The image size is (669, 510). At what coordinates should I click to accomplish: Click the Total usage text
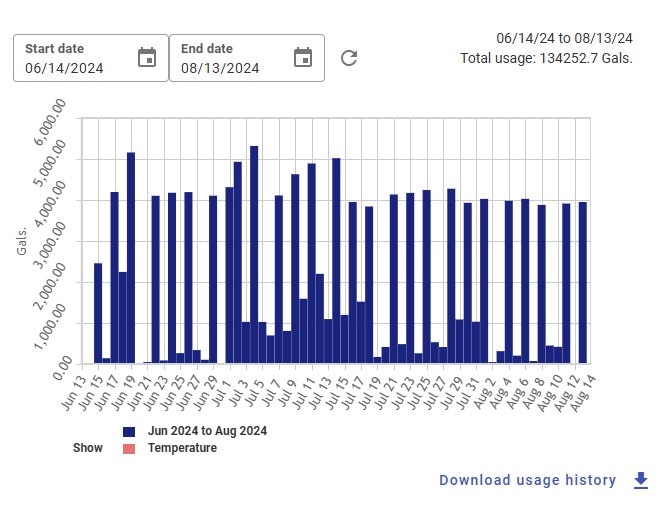(546, 59)
